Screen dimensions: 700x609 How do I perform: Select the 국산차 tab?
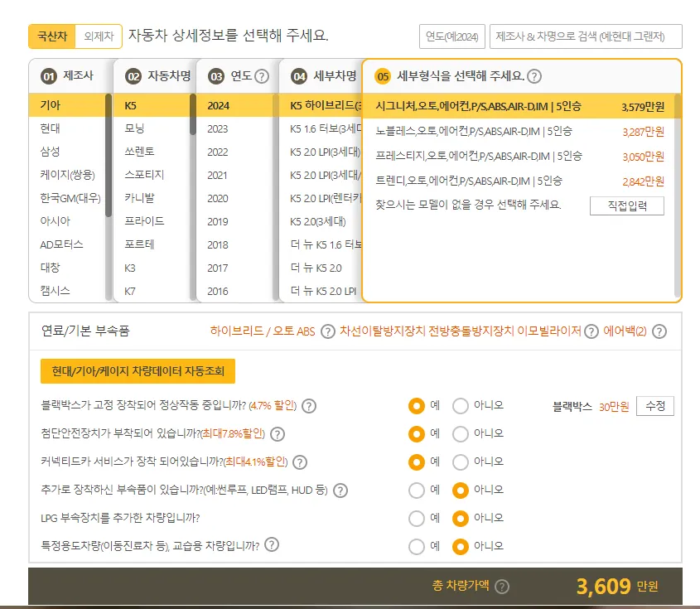pyautogui.click(x=51, y=36)
